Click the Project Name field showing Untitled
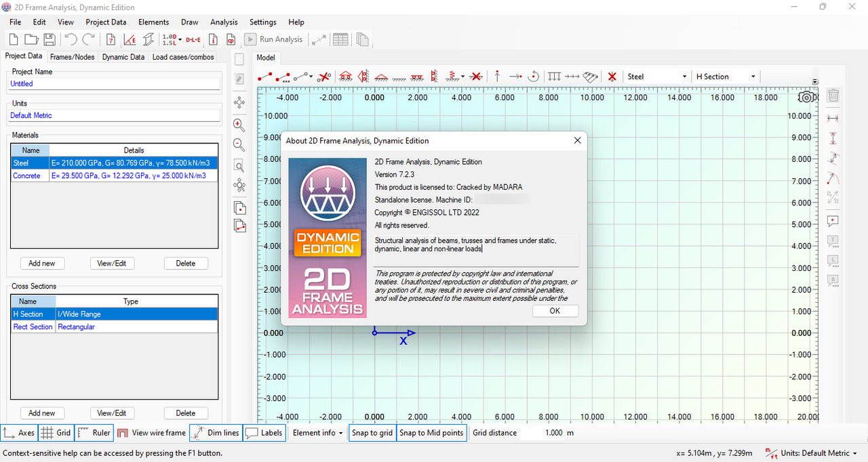The image size is (868, 462). pyautogui.click(x=115, y=84)
